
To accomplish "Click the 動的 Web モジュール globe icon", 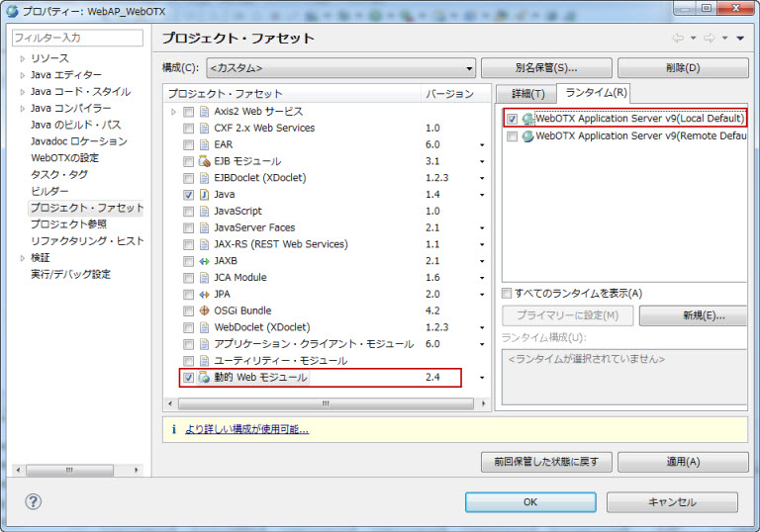I will click(205, 378).
